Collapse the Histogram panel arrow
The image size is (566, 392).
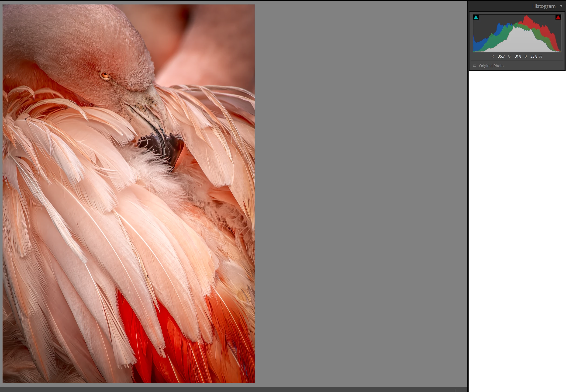[561, 6]
